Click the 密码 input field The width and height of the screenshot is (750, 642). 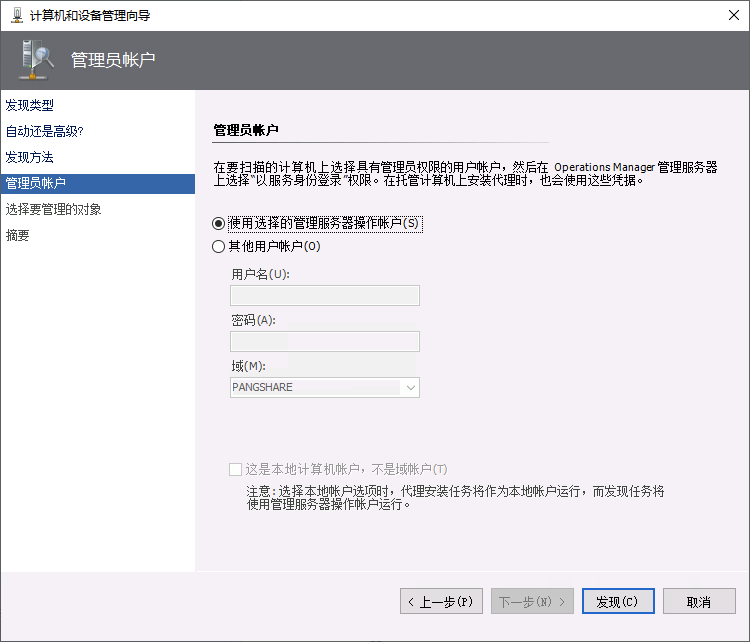point(325,341)
